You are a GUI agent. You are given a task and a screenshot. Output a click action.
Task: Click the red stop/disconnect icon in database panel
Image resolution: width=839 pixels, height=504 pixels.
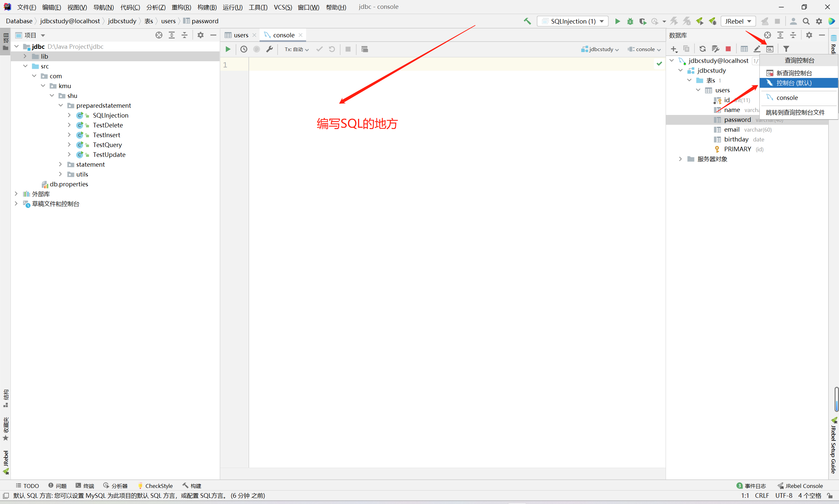click(x=728, y=49)
